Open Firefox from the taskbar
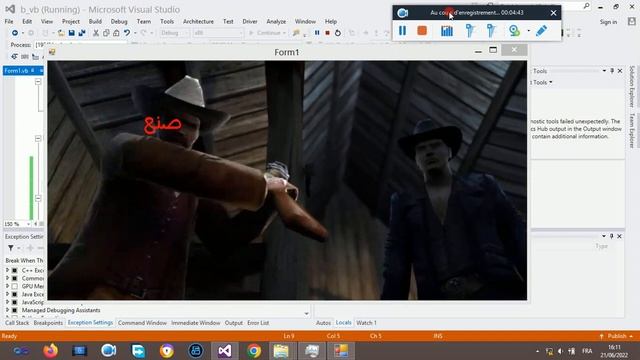The width and height of the screenshot is (640, 360). tap(51, 351)
